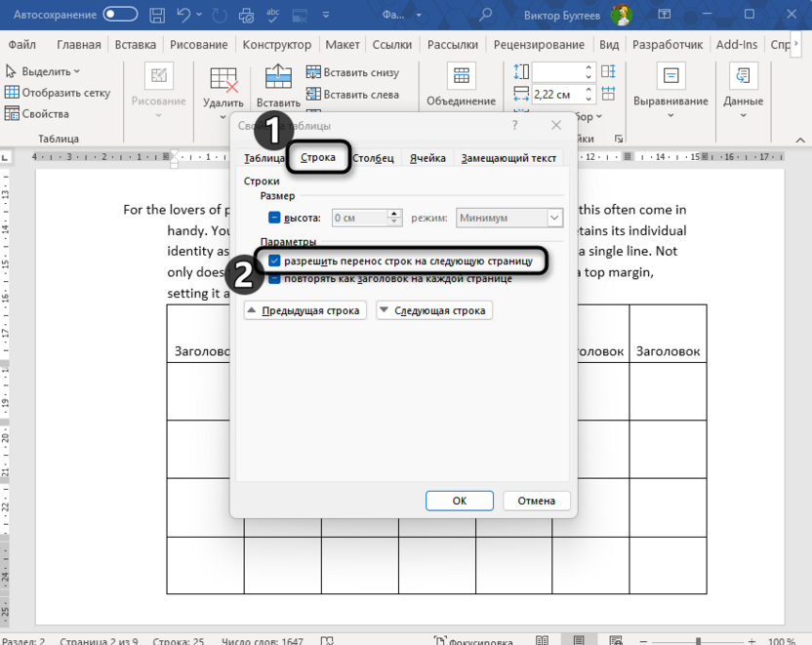Click the Отмена button
Screen dimensions: 812x645
coord(537,501)
